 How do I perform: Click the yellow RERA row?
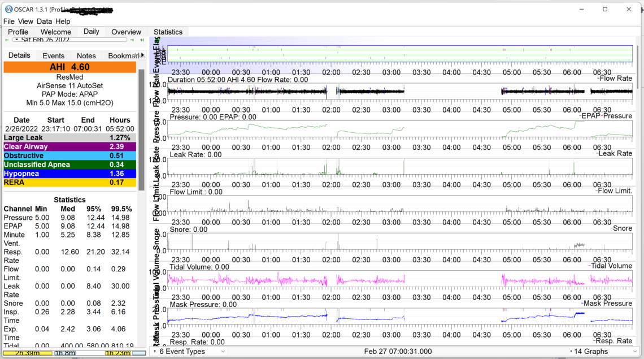pyautogui.click(x=70, y=183)
